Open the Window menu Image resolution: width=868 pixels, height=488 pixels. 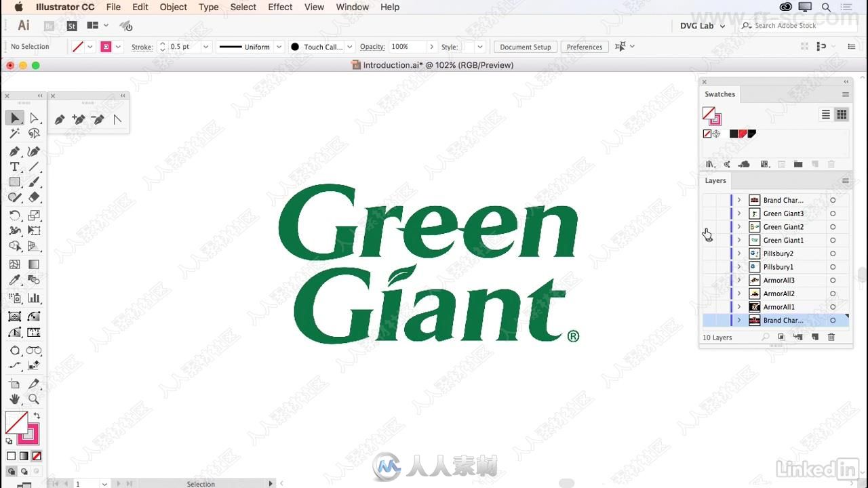353,7
